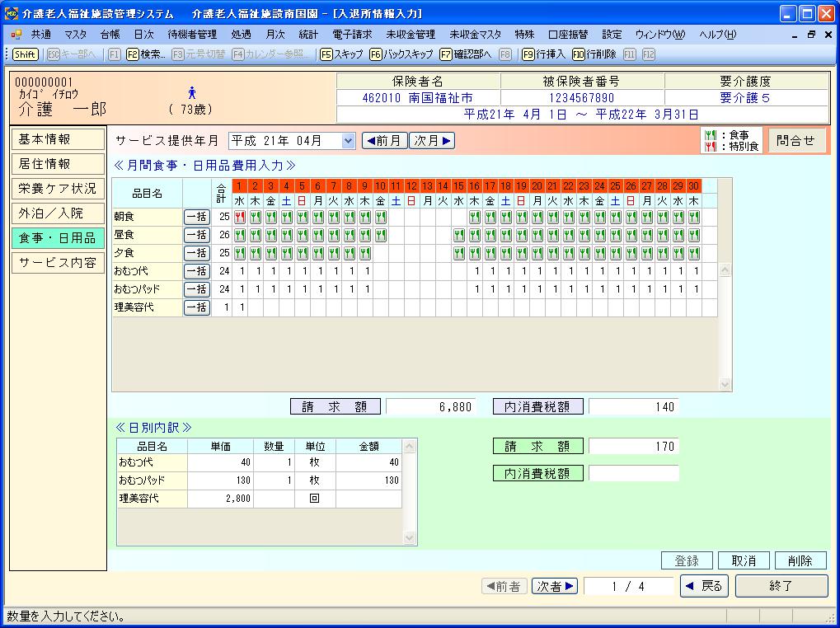Image resolution: width=840 pixels, height=628 pixels.
Task: Click the 登録 button
Action: (x=687, y=560)
